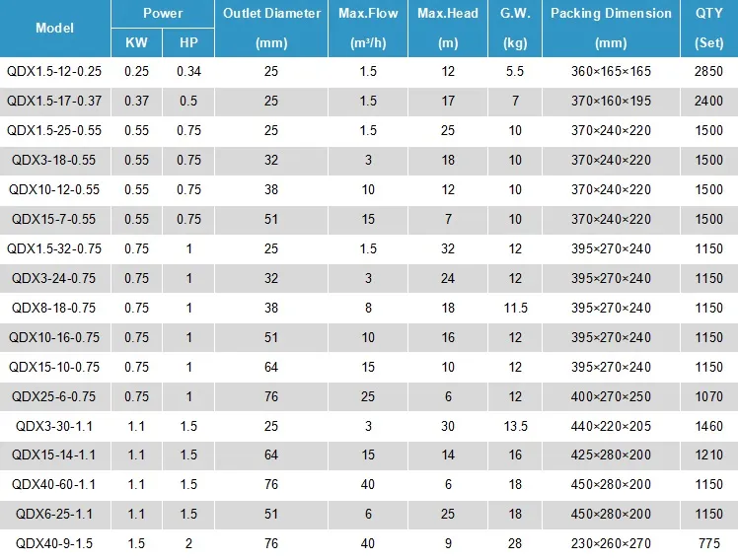Select the 775 quantity cell

coord(708,543)
